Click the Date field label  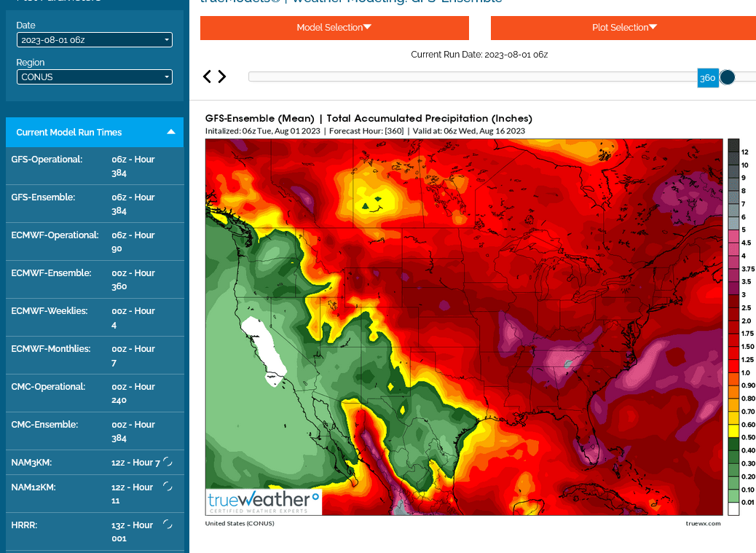coord(25,25)
